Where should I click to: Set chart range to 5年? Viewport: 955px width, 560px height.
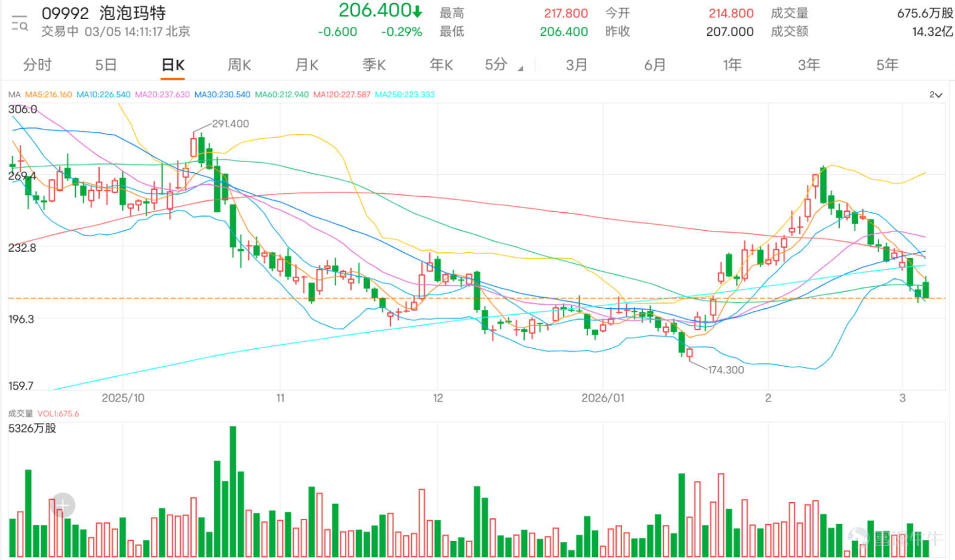tap(888, 64)
